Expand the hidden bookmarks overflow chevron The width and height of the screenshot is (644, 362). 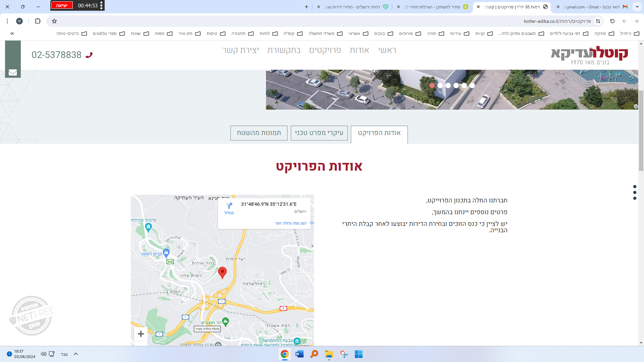click(x=12, y=34)
